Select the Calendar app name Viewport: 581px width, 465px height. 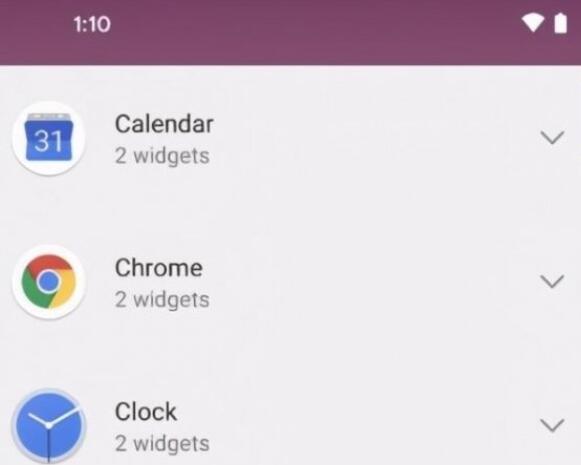click(164, 124)
